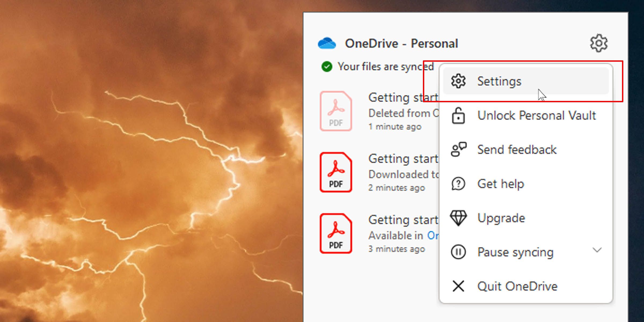Click the OneDrive cloud icon in the header
Viewport: 644px width, 322px height.
pyautogui.click(x=327, y=43)
